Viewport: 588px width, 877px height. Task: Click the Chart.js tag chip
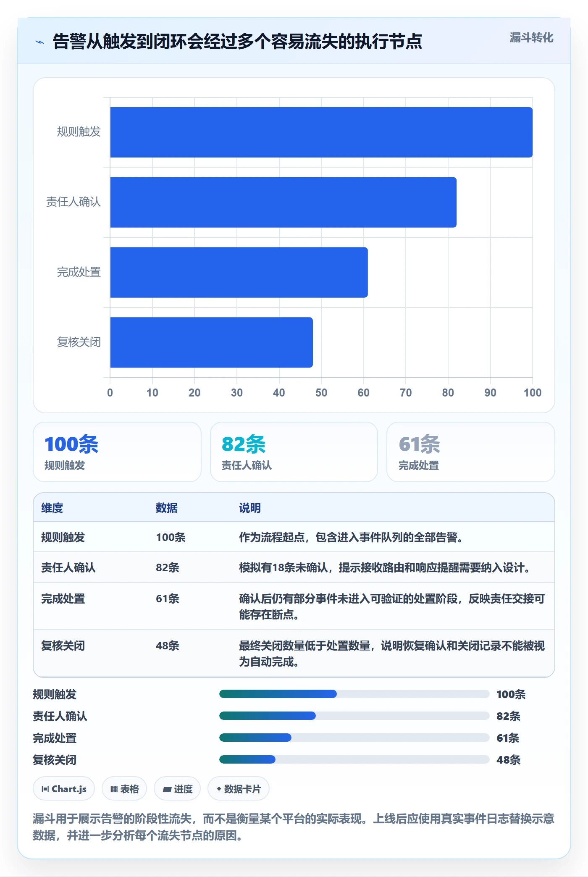click(x=64, y=789)
